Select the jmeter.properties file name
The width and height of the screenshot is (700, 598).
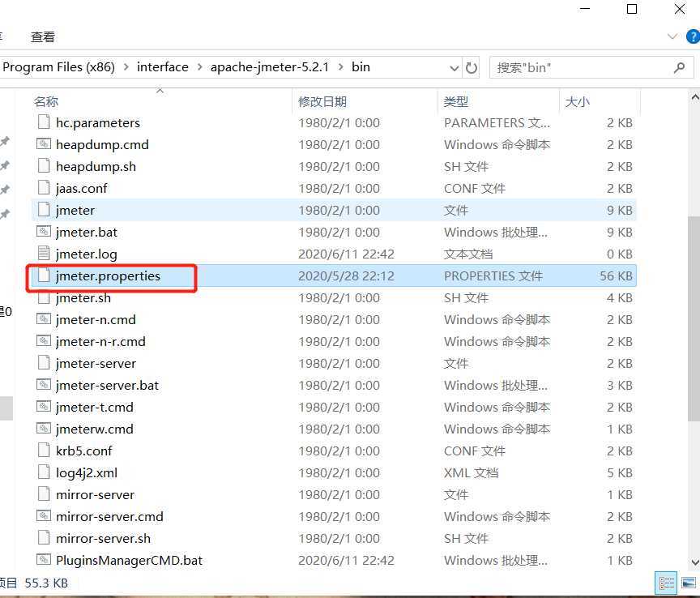[108, 276]
